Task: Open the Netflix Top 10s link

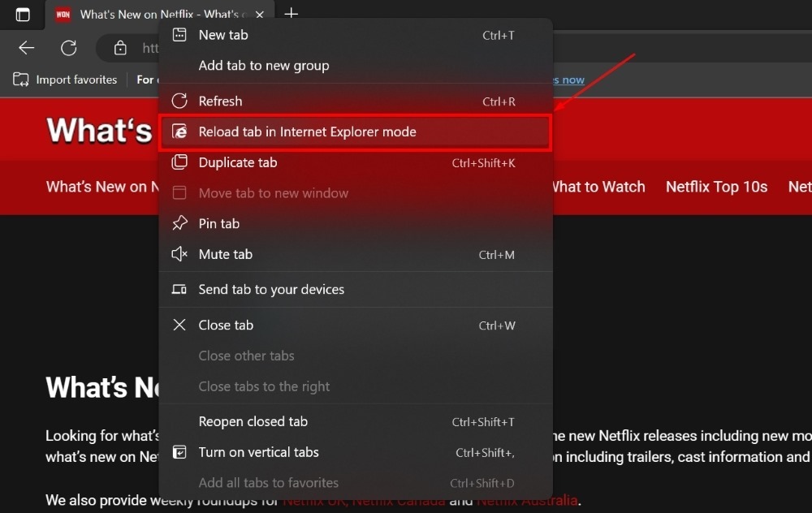Action: point(716,187)
